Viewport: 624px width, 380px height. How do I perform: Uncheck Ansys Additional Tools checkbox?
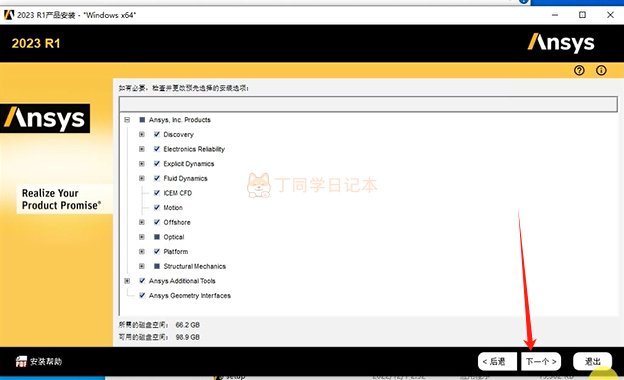tap(142, 281)
